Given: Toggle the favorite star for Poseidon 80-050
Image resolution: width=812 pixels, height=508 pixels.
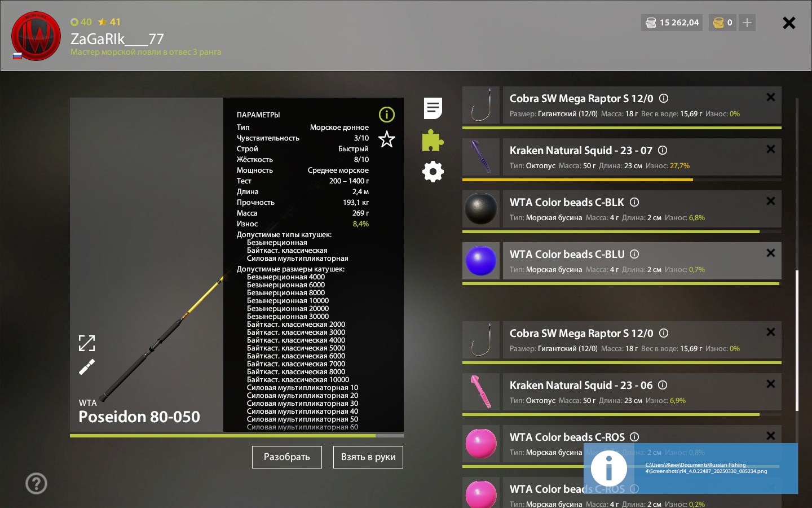Looking at the screenshot, I should [x=387, y=139].
